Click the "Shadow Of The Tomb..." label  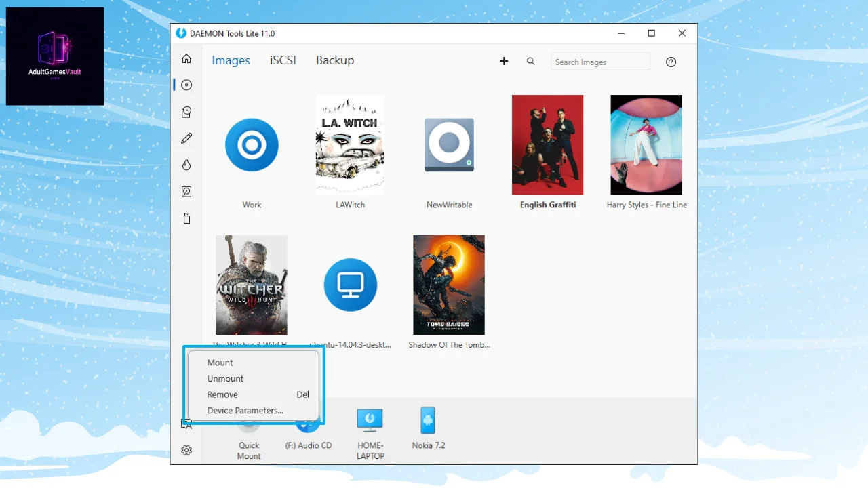[449, 344]
